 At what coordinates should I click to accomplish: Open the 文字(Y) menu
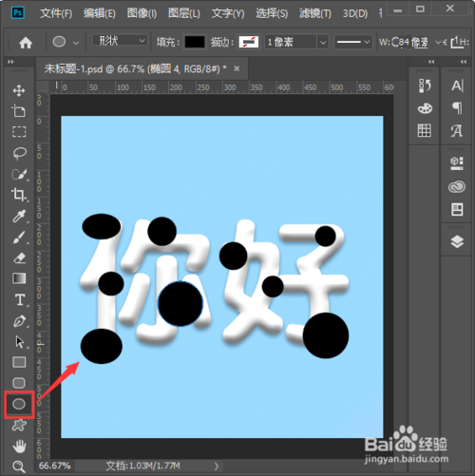tap(228, 13)
